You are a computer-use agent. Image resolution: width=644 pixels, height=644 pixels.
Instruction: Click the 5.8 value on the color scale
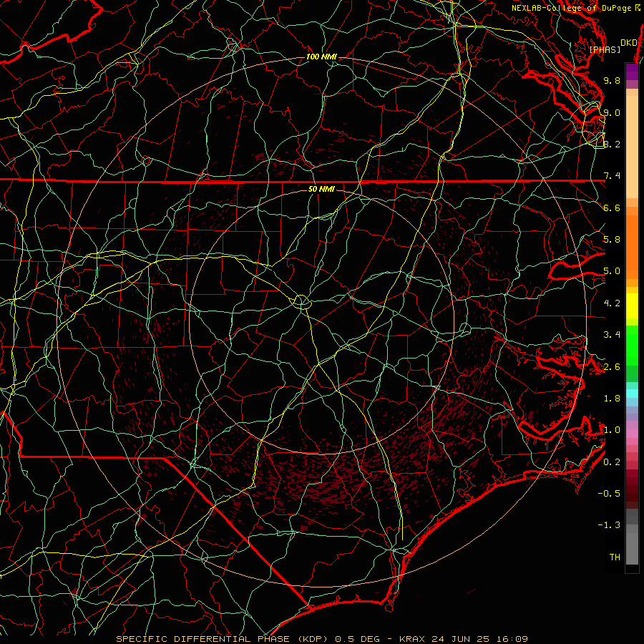coord(612,240)
